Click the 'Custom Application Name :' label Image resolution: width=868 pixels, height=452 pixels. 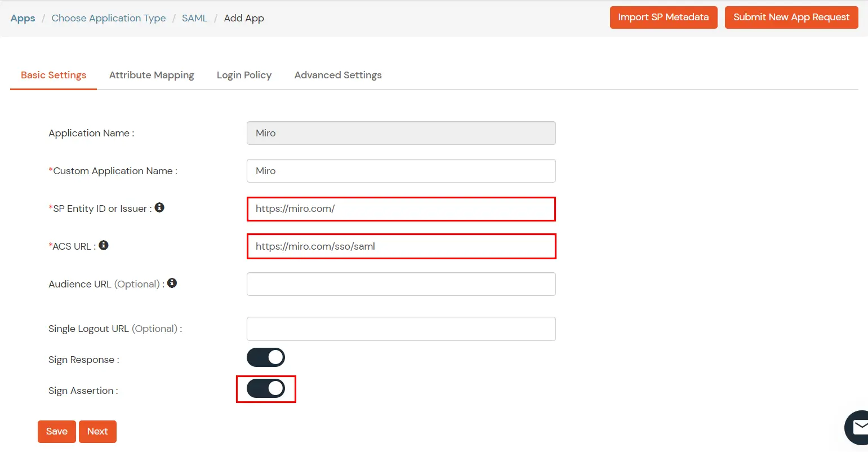pyautogui.click(x=113, y=171)
